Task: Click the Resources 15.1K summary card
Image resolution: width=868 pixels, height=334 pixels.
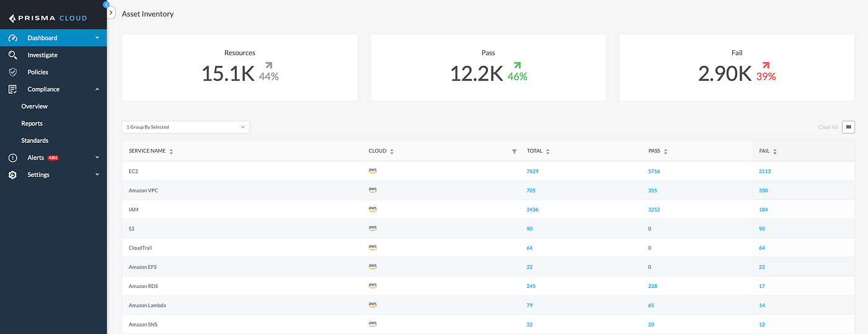Action: click(x=240, y=68)
